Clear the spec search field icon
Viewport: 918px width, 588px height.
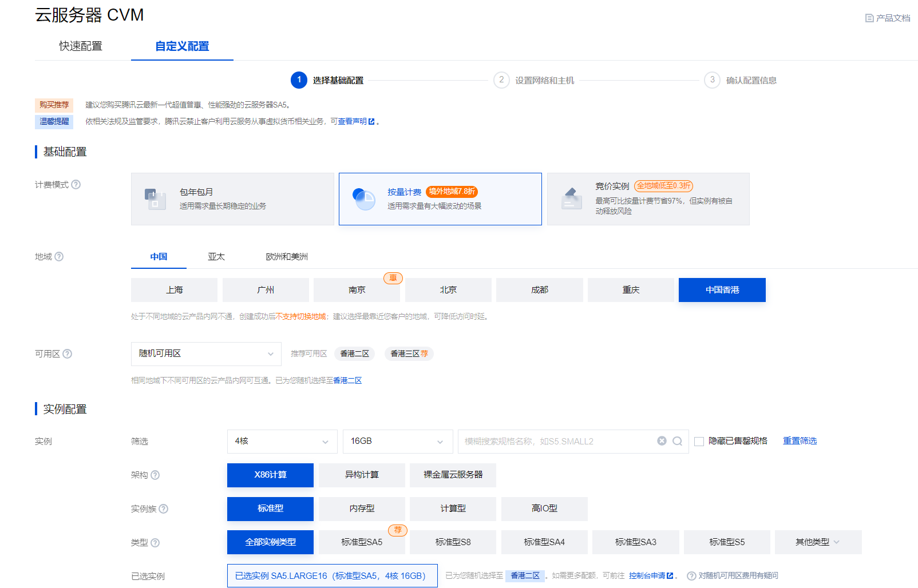pyautogui.click(x=662, y=441)
